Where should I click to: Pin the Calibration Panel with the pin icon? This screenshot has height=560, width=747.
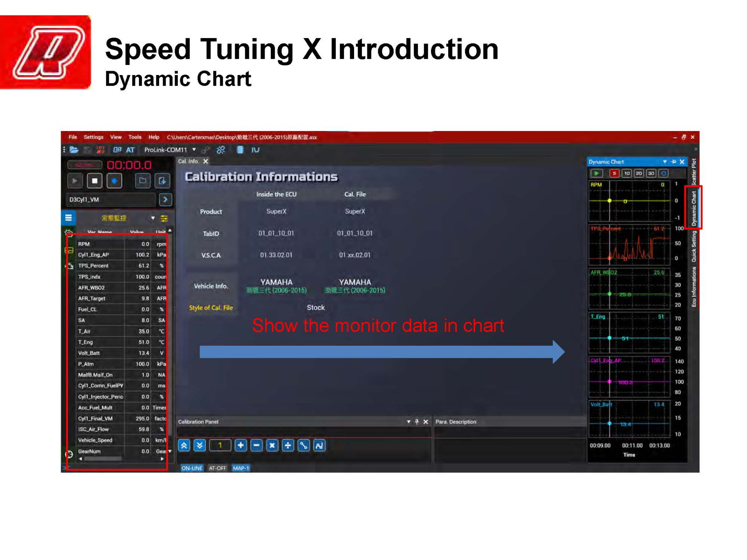click(x=417, y=422)
